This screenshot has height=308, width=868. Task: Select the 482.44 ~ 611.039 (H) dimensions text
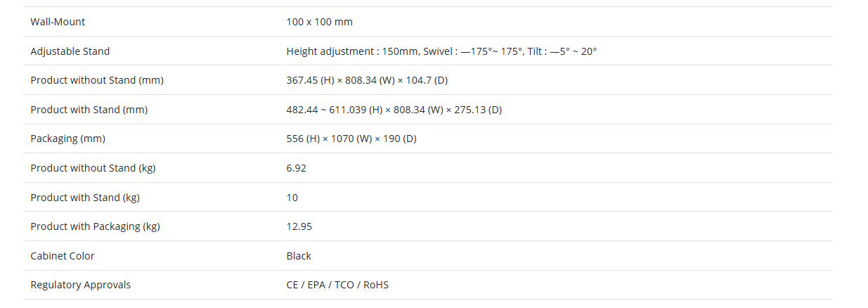[394, 110]
